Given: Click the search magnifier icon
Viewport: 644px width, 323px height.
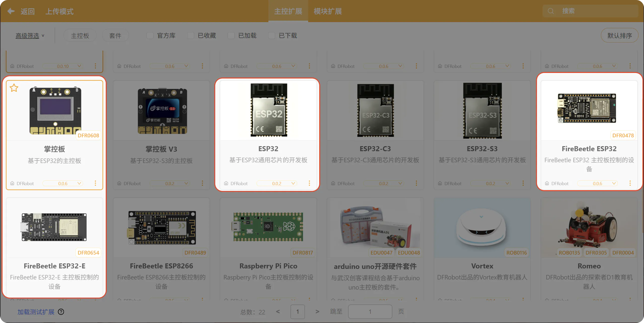Looking at the screenshot, I should tap(551, 11).
